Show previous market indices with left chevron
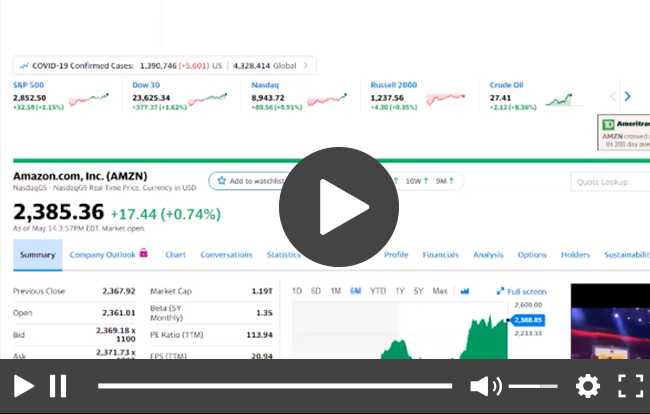The width and height of the screenshot is (650, 414). 613,96
